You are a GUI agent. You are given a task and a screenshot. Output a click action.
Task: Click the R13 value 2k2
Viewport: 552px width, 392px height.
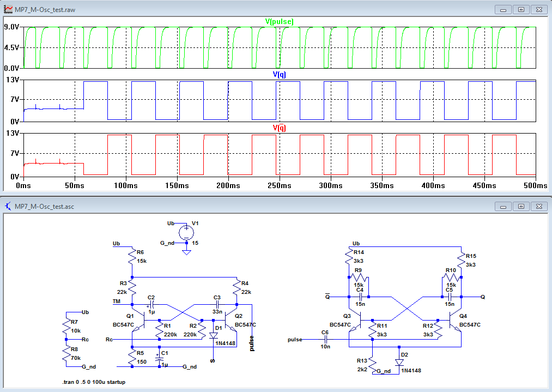362,370
